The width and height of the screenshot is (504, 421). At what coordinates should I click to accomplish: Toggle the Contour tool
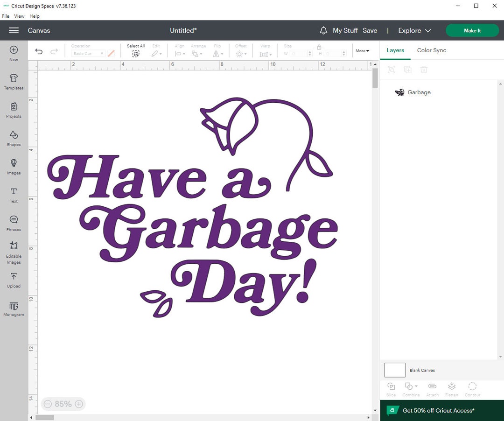click(472, 389)
